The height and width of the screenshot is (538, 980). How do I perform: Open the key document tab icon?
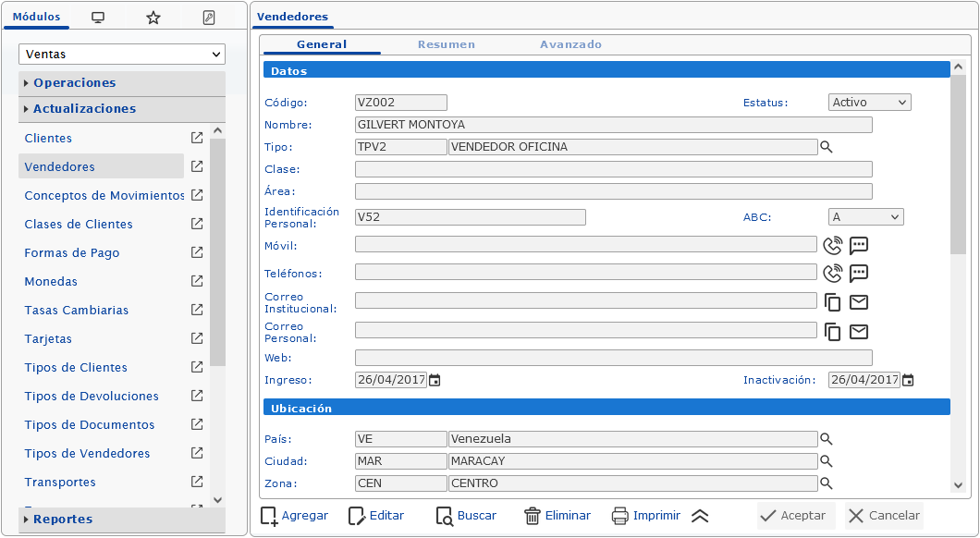click(209, 18)
